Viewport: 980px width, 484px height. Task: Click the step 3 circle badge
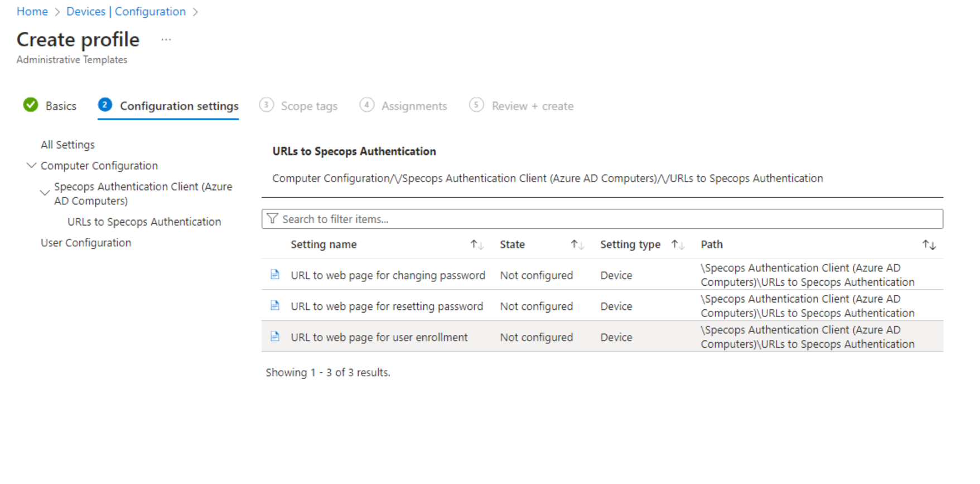(x=267, y=105)
